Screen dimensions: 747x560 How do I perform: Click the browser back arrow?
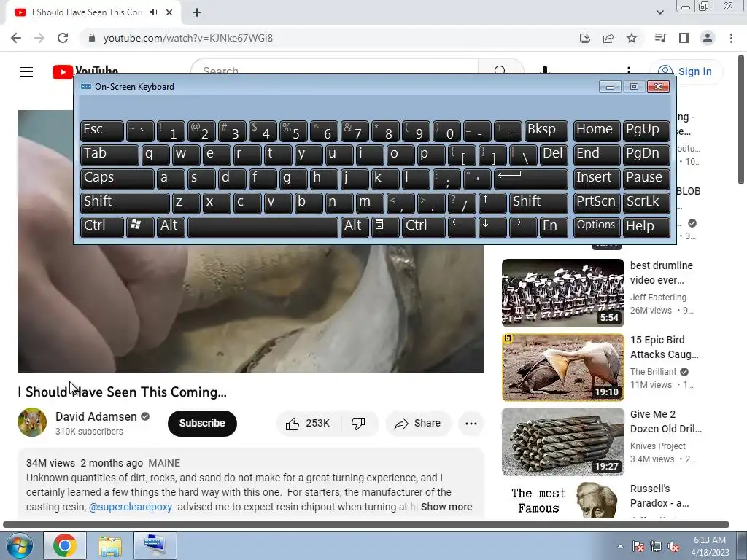tap(16, 38)
